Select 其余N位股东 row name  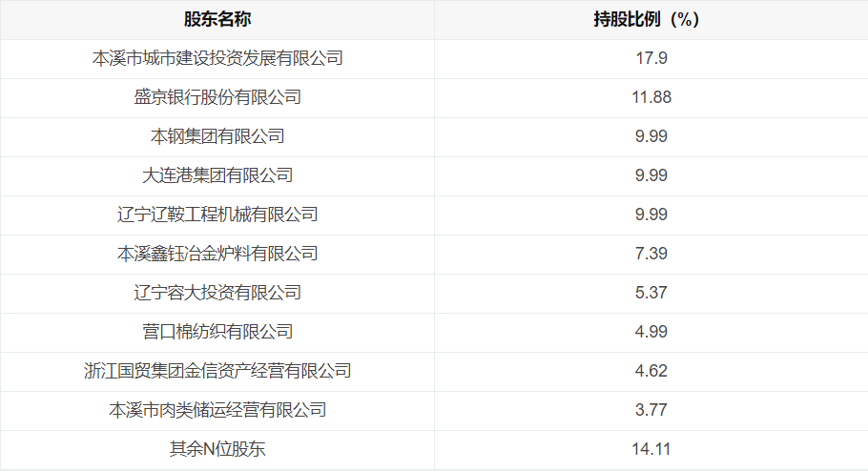pyautogui.click(x=217, y=449)
